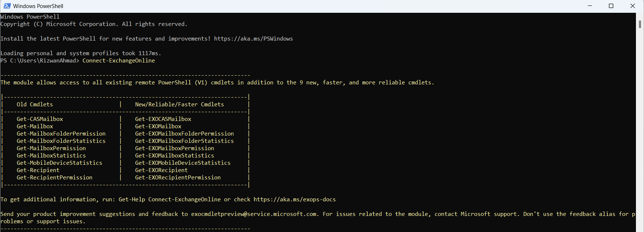Click the https://aka.ms/exops-docs URL

click(x=295, y=199)
